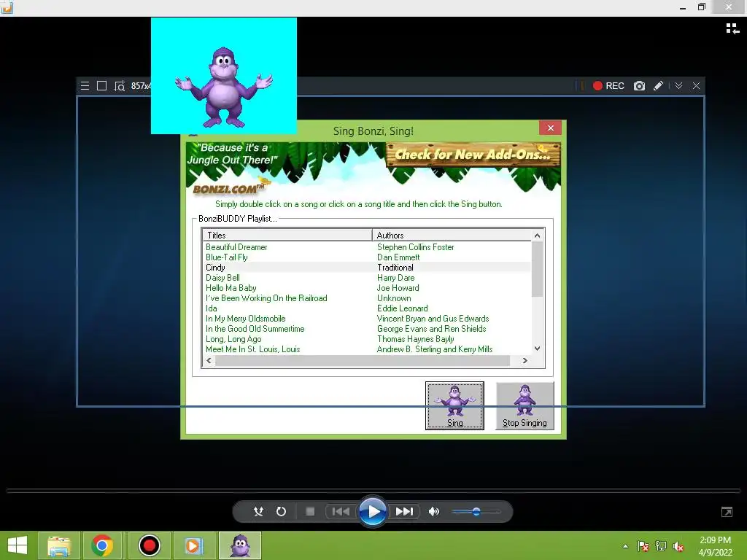
Task: Click author Joe Howard
Action: point(398,287)
